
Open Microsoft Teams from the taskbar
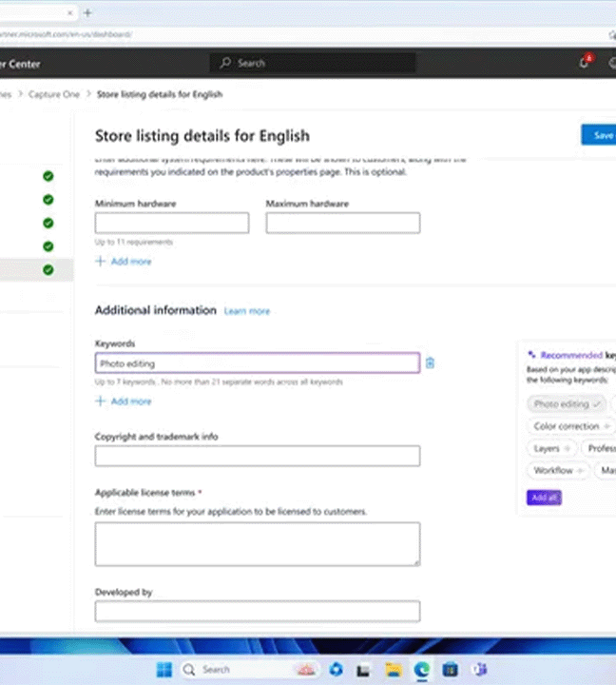(479, 669)
